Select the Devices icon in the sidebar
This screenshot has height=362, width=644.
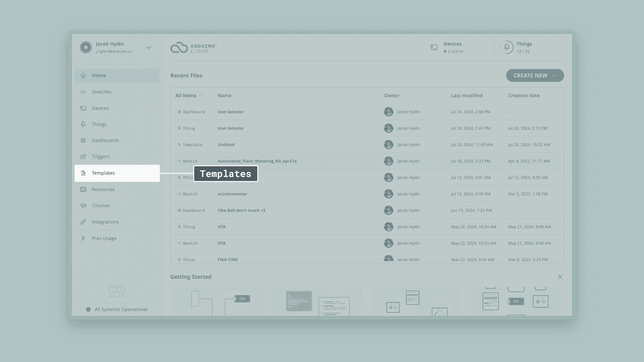pyautogui.click(x=83, y=108)
